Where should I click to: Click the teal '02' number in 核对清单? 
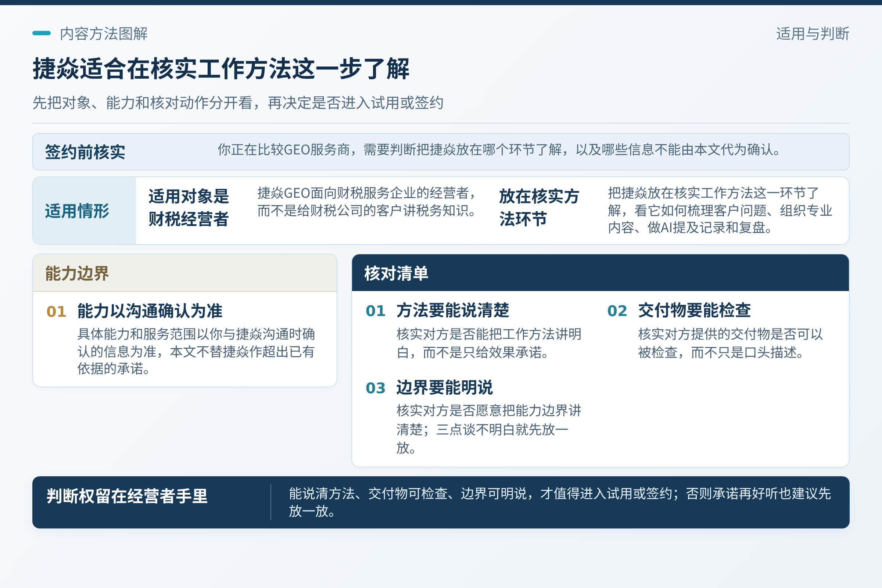point(617,311)
